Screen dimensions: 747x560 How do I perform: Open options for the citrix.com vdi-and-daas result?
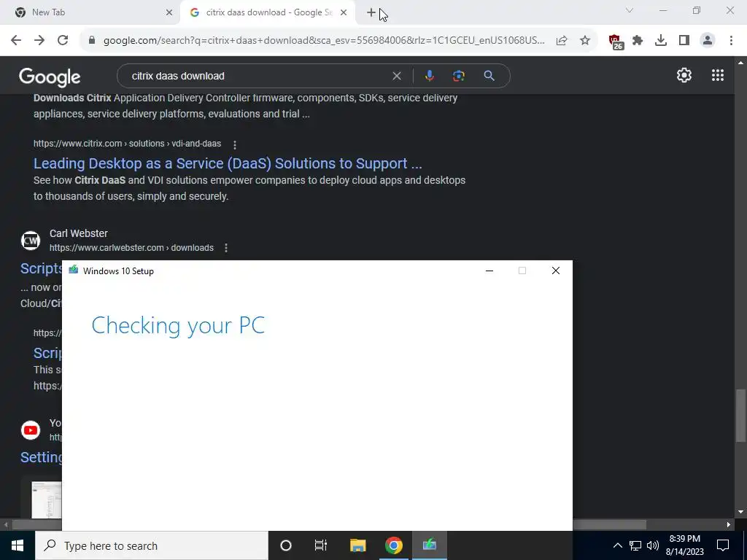coord(234,144)
